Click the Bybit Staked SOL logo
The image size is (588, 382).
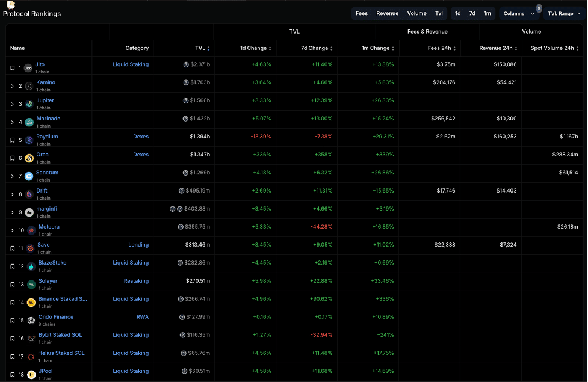click(31, 339)
